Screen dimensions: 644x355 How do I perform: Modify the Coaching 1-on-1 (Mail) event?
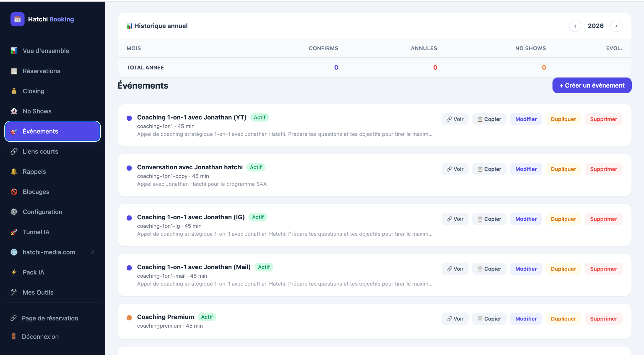526,269
